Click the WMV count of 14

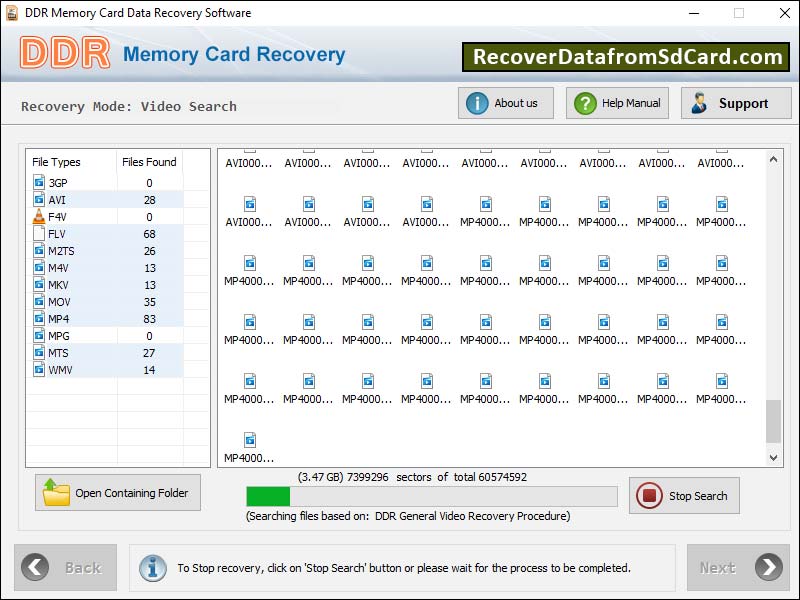[x=149, y=370]
